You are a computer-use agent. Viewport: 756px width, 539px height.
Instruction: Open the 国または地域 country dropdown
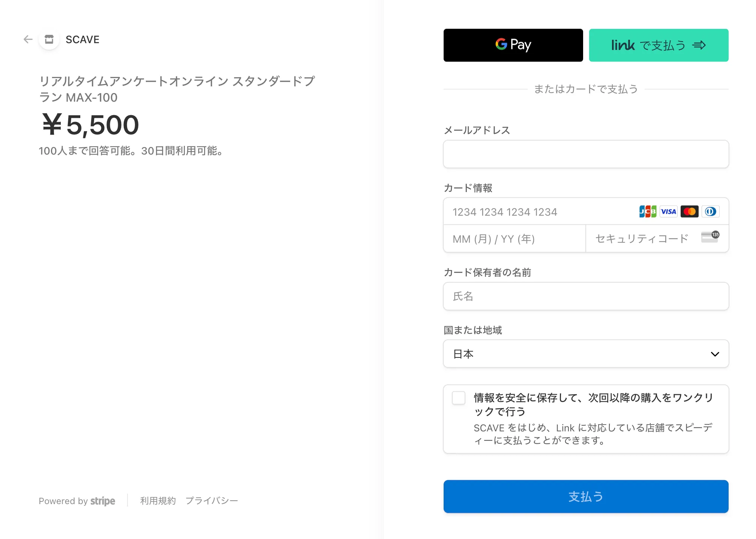tap(586, 353)
